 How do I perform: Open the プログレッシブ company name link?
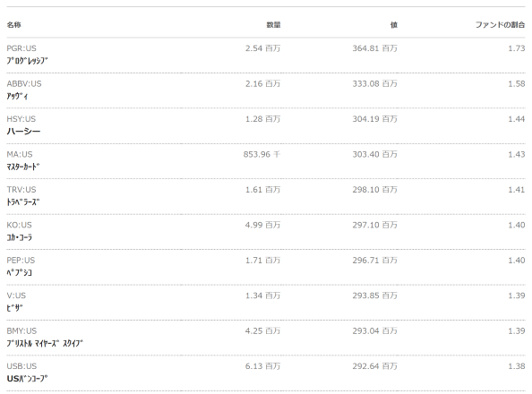point(27,61)
